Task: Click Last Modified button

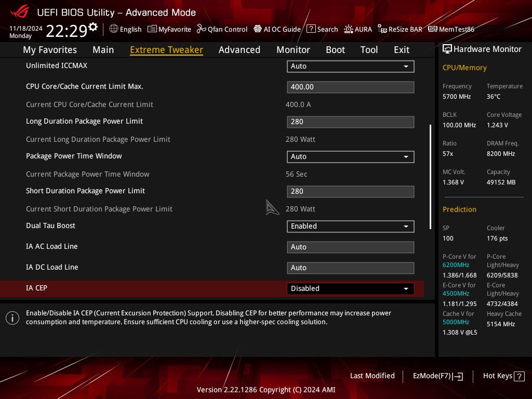Action: (x=372, y=376)
